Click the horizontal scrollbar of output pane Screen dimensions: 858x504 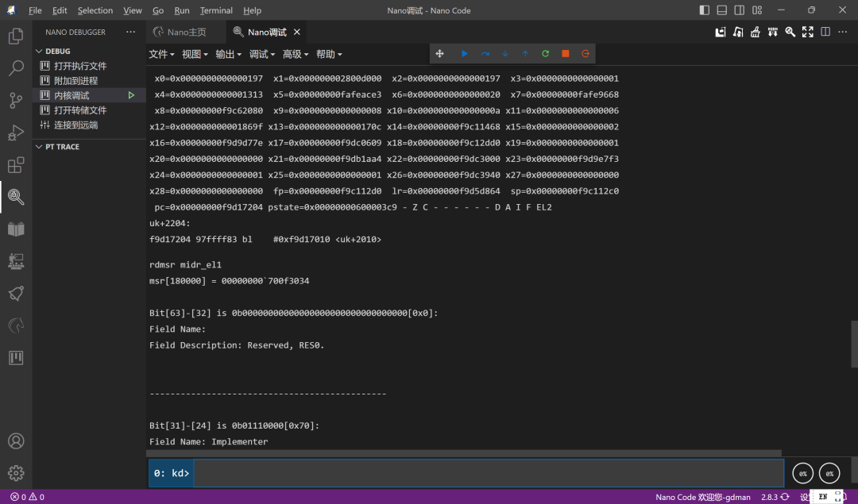[x=464, y=453]
